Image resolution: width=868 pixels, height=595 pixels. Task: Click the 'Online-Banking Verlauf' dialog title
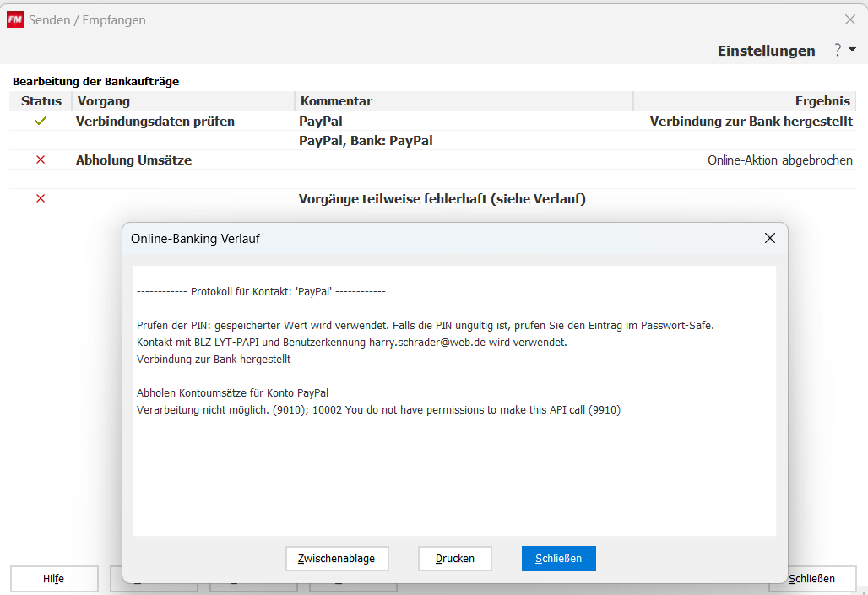(x=195, y=239)
